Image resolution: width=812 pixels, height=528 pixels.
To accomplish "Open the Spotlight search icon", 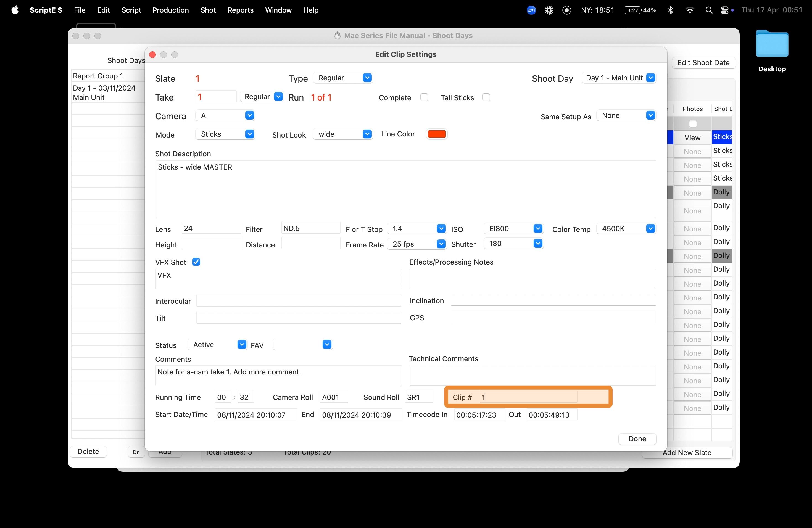I will [709, 10].
